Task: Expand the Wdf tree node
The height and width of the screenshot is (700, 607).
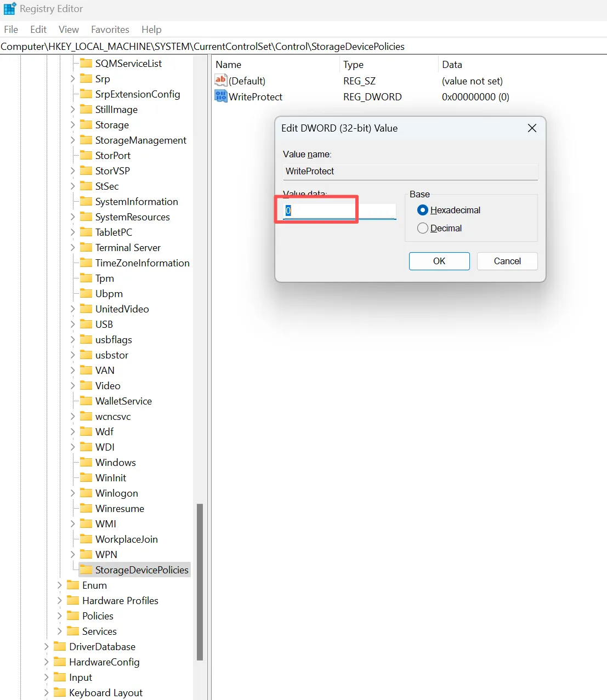Action: pos(72,431)
